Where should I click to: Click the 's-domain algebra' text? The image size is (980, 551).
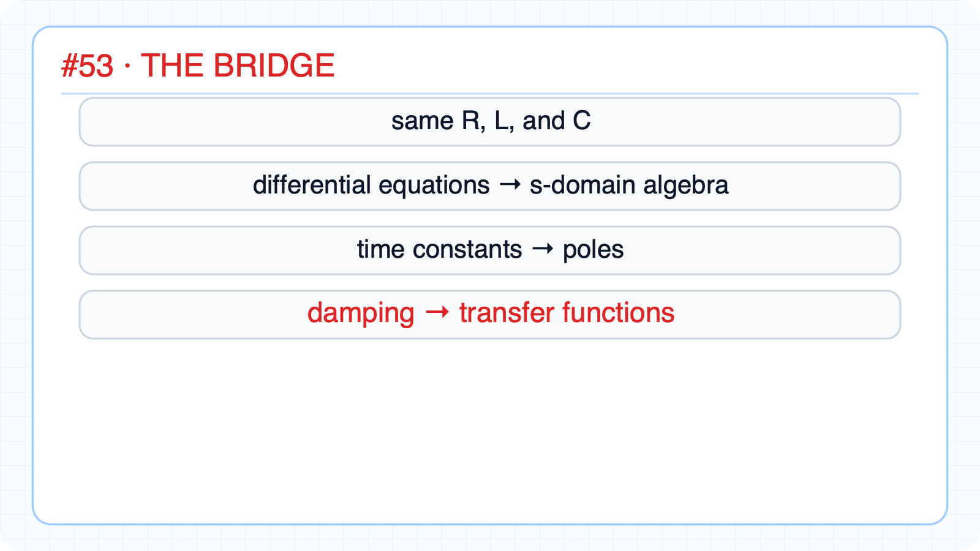pyautogui.click(x=629, y=186)
